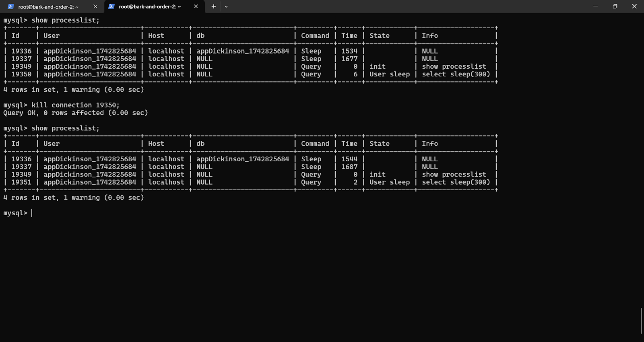Viewport: 644px width, 342px height.
Task: Select the second root@bark-and-order-2 tab title
Action: (x=150, y=7)
